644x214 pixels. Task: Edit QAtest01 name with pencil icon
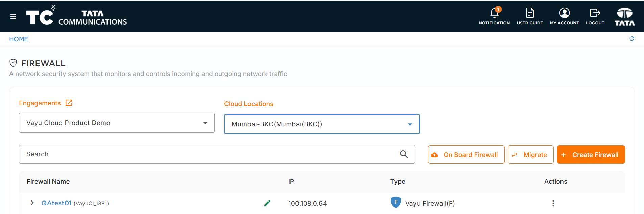[x=267, y=203]
